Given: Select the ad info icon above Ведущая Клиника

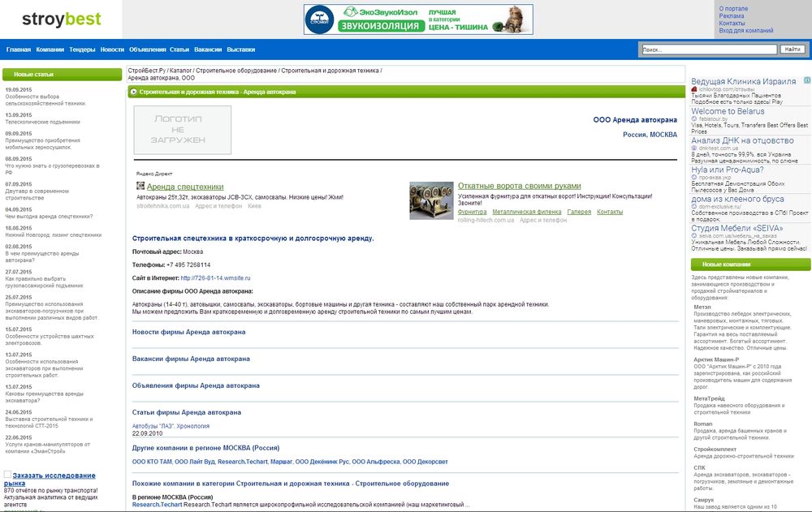Looking at the screenshot, I should tap(807, 80).
